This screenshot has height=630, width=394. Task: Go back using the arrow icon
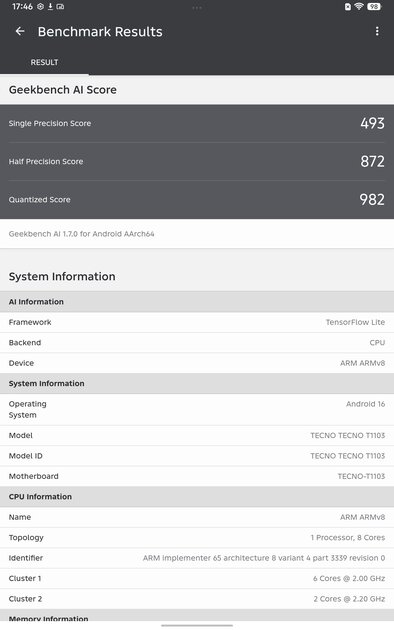click(20, 31)
